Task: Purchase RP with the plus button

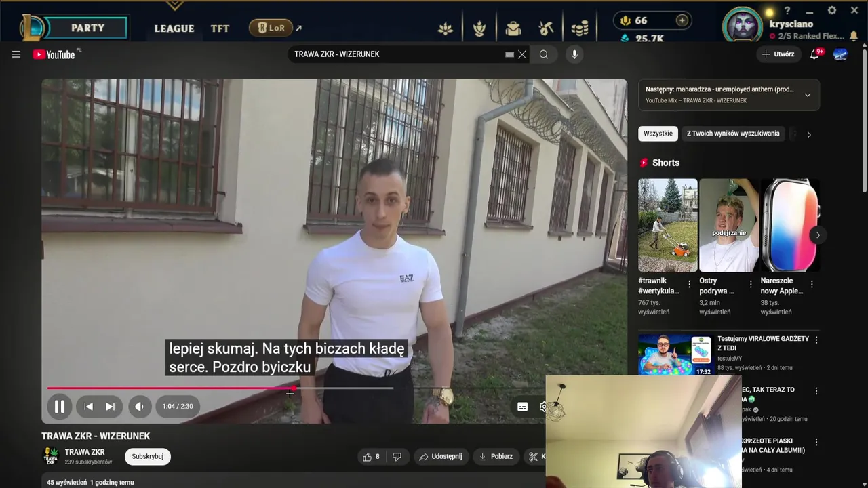Action: (x=682, y=20)
